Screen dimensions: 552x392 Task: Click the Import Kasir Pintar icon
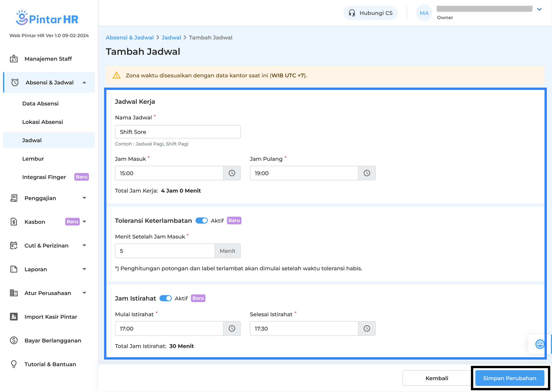(x=14, y=317)
